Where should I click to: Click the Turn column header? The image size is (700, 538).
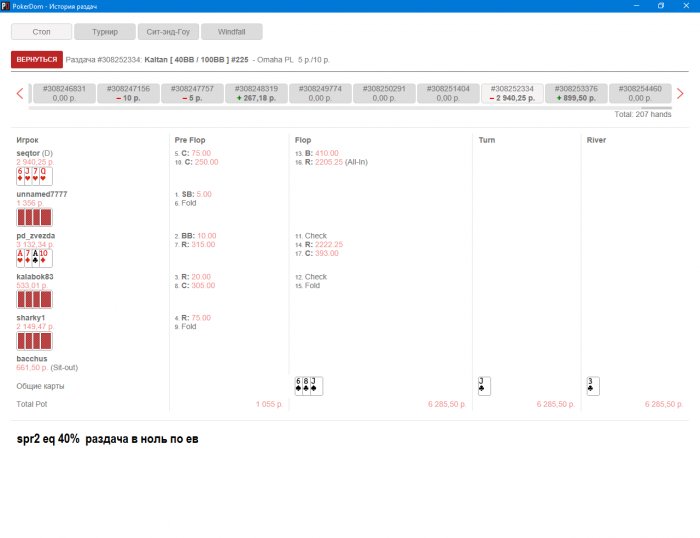click(x=487, y=140)
